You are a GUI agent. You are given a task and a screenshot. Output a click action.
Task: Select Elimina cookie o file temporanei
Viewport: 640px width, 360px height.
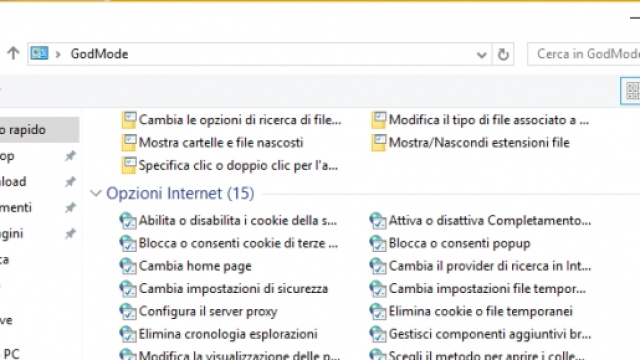pyautogui.click(x=481, y=311)
